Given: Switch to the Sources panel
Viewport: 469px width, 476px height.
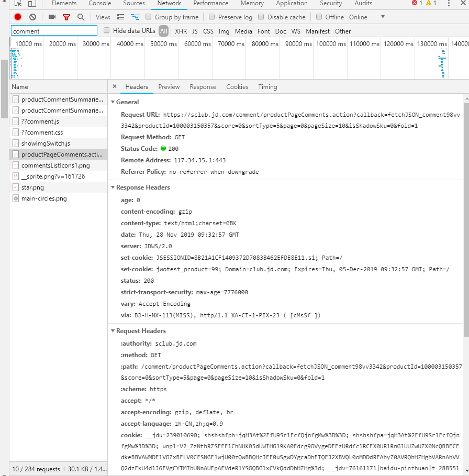Looking at the screenshot, I should (134, 3).
